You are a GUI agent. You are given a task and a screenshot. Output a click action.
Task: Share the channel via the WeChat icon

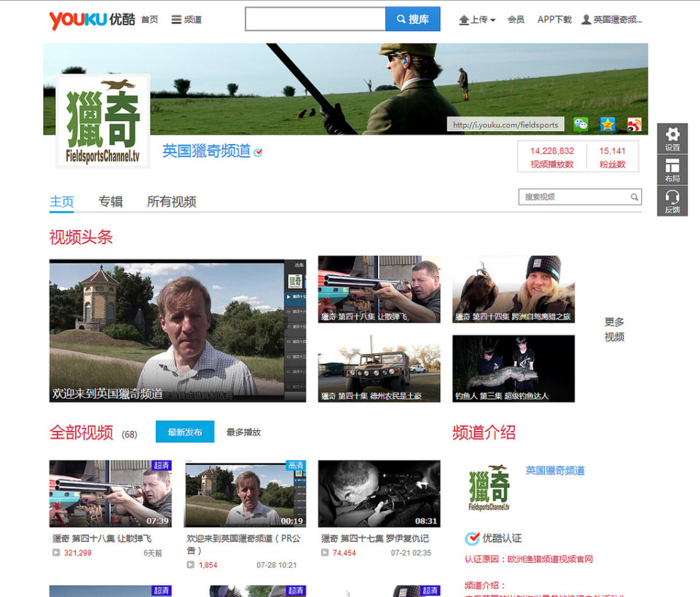tap(581, 124)
